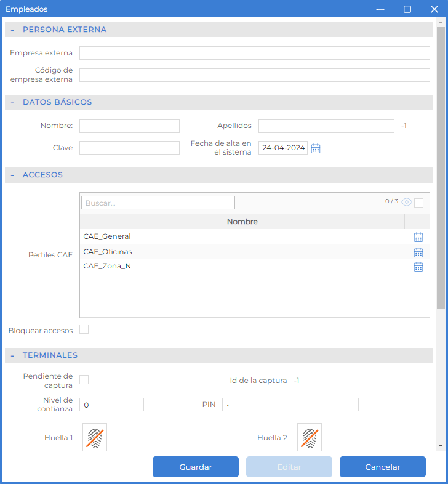Click the Huella 1 fingerprint icon
Screen dimensions: 448x484
(x=95, y=437)
